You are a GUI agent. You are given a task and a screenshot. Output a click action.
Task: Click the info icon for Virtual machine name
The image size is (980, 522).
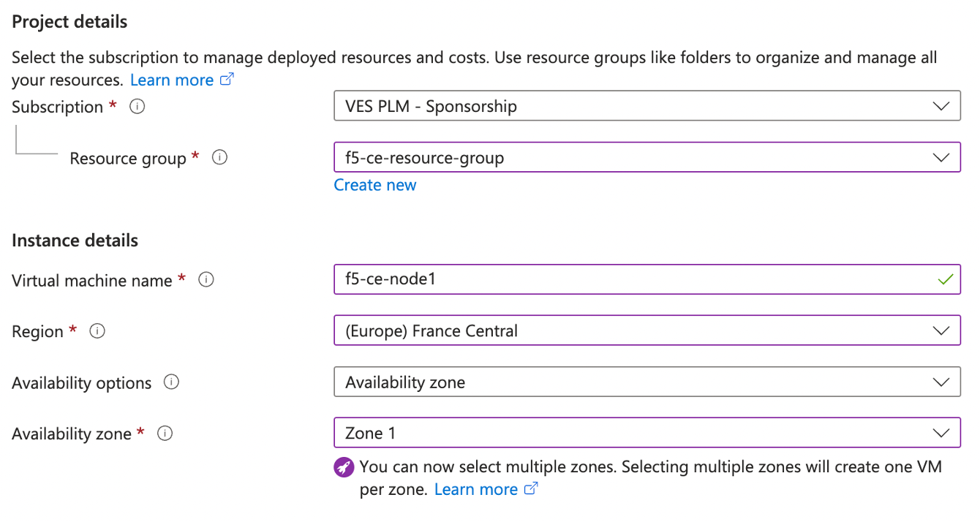click(x=206, y=280)
